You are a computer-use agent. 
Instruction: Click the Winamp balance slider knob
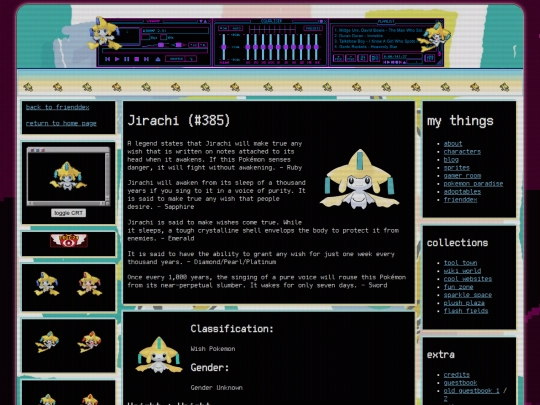click(178, 45)
